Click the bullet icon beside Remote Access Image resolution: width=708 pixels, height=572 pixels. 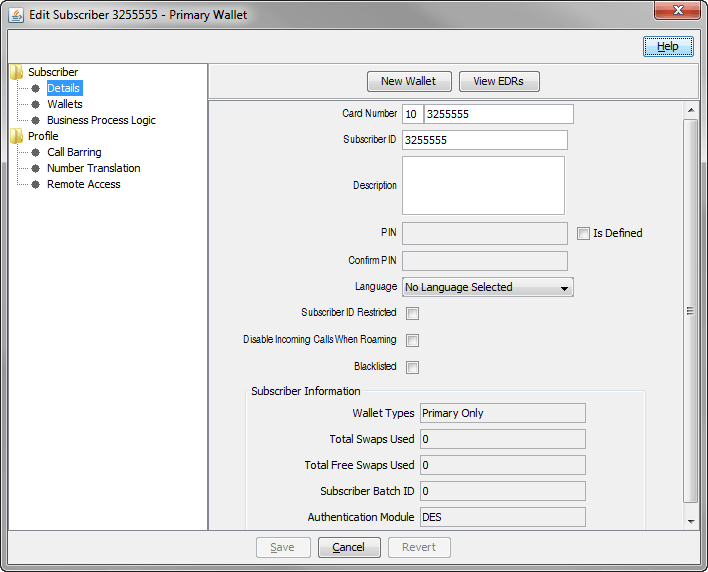tap(36, 184)
